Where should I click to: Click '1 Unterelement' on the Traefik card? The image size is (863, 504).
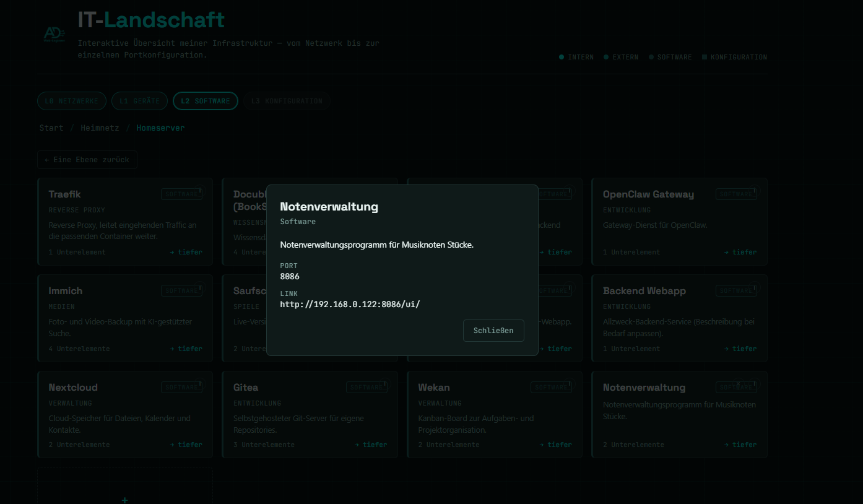(x=77, y=252)
